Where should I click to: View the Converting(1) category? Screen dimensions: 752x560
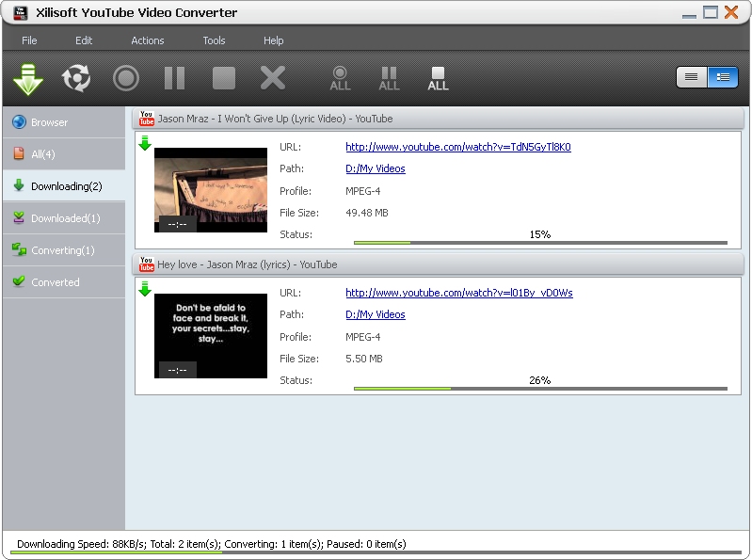[x=64, y=250]
